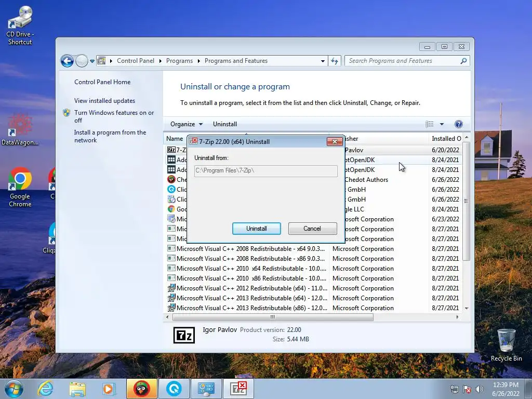Click Action Center flag tray icon
This screenshot has height=399, width=532.
(467, 389)
